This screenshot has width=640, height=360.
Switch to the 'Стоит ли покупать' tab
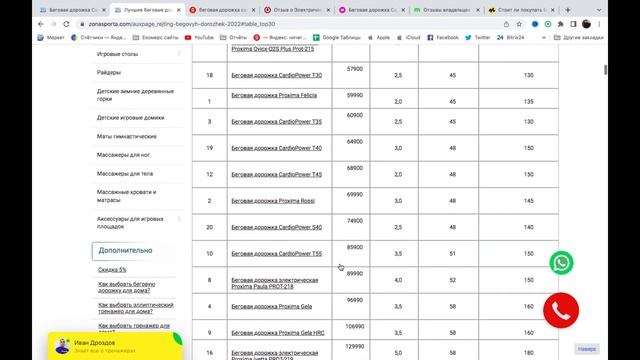coord(521,10)
